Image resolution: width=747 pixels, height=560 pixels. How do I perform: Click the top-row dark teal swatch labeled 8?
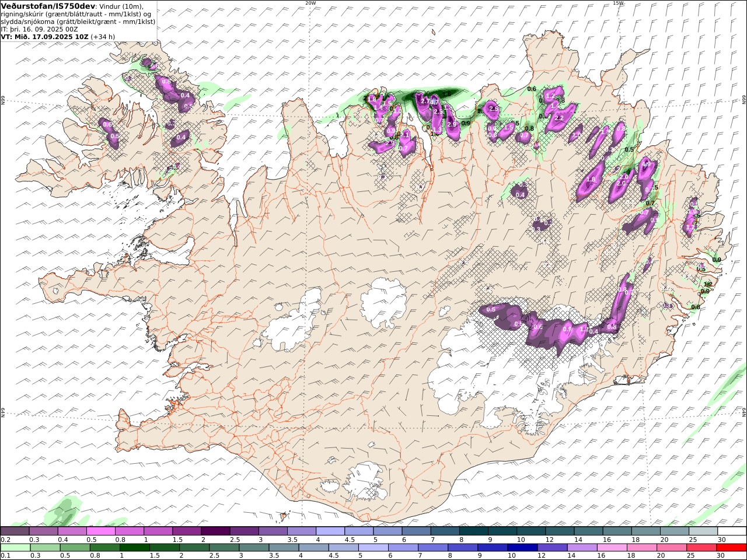(473, 531)
